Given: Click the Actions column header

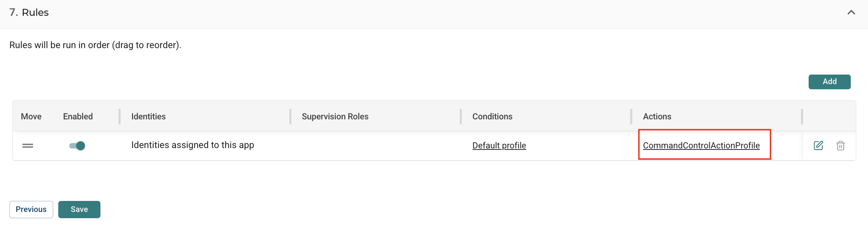Looking at the screenshot, I should [657, 116].
